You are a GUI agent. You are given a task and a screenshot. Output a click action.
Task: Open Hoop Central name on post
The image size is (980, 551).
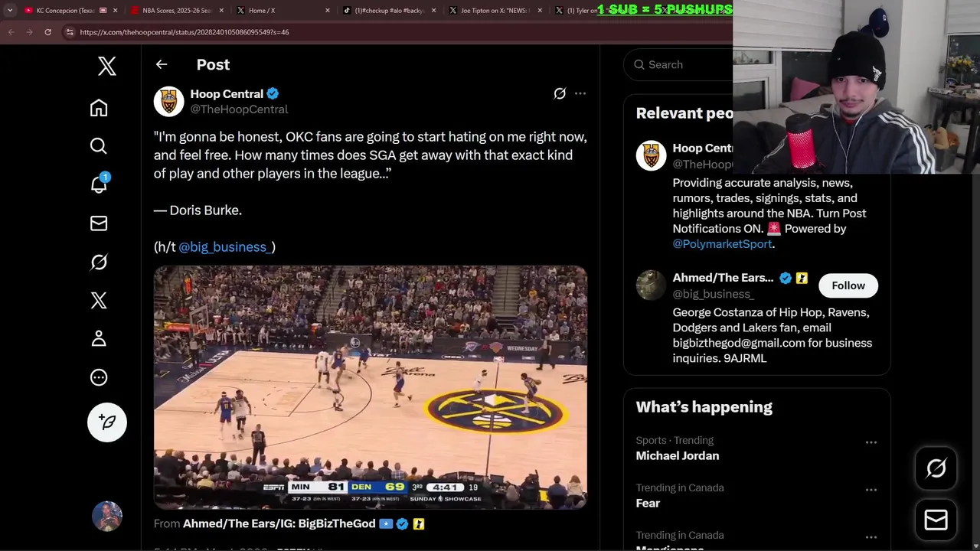coord(227,94)
